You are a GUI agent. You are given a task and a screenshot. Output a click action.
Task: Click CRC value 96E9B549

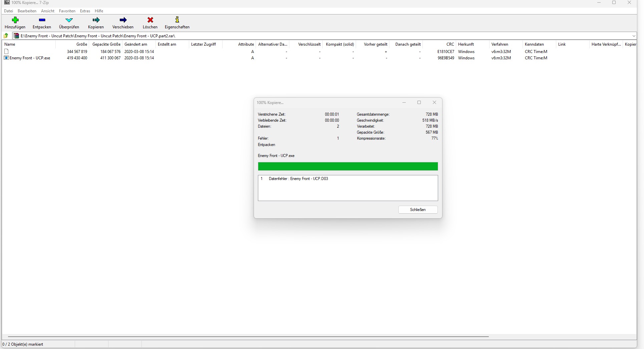(x=446, y=58)
